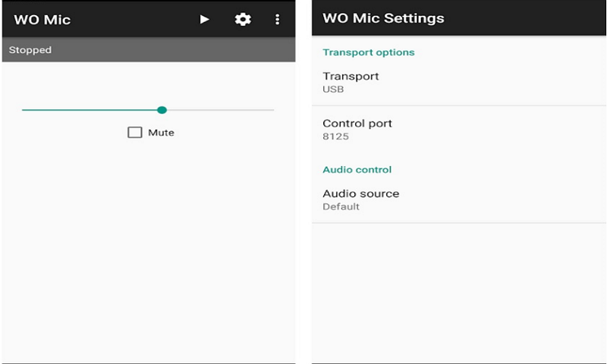The width and height of the screenshot is (607, 364).
Task: Click the WO Mic app title
Action: point(42,19)
